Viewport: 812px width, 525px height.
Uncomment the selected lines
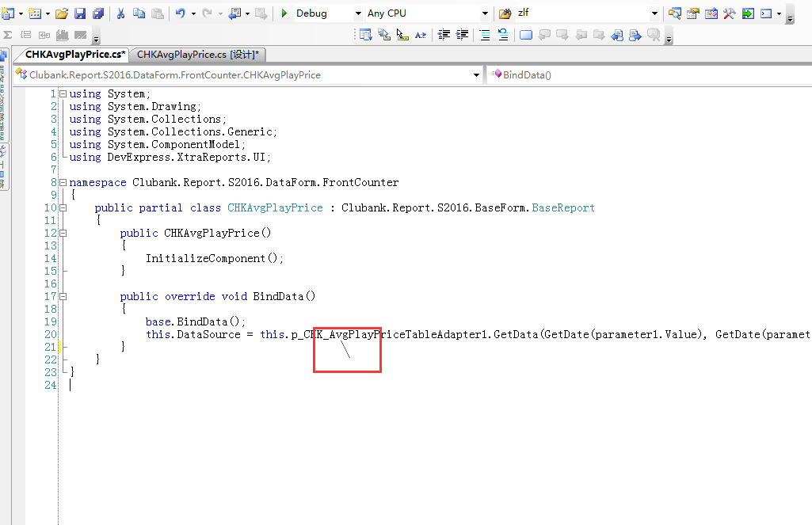503,35
